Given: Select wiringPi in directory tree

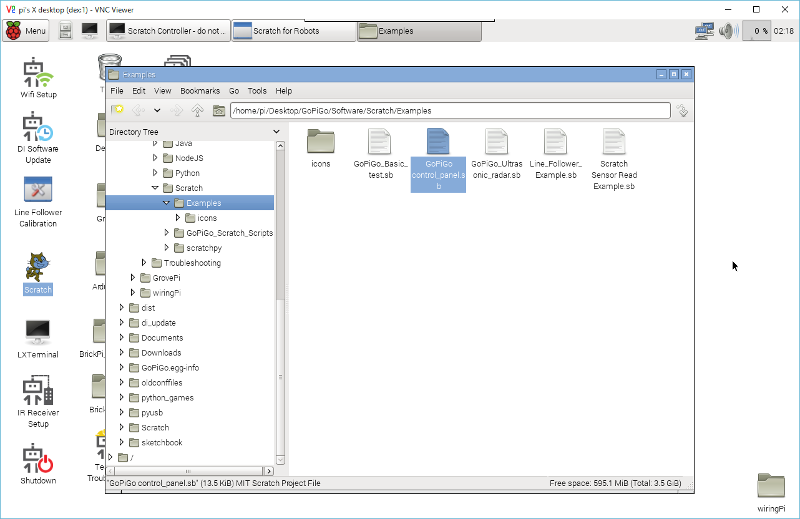Looking at the screenshot, I should point(166,293).
